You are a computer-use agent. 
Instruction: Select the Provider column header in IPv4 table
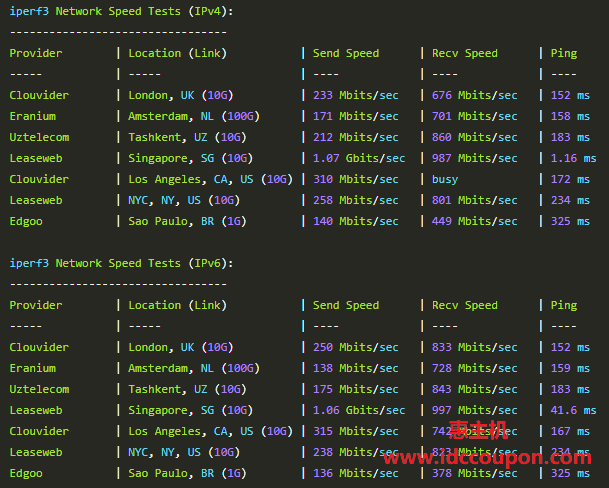tap(36, 53)
